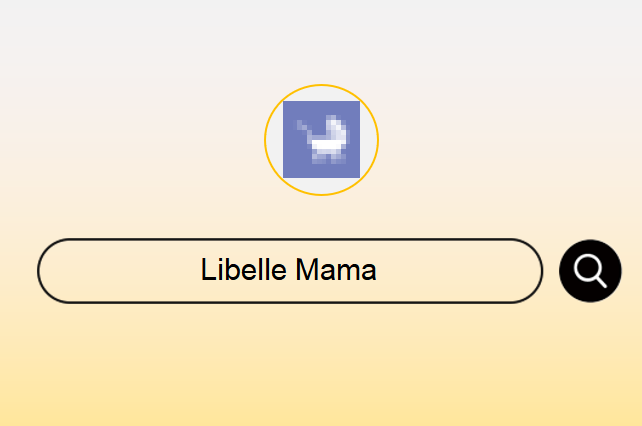Image resolution: width=642 pixels, height=426 pixels.
Task: Click the word Mama in the search box
Action: click(x=336, y=270)
